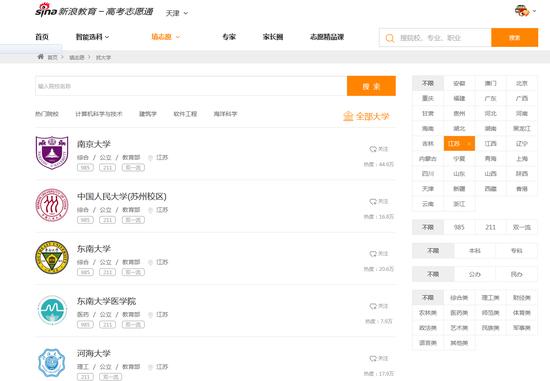The width and height of the screenshot is (550, 381).
Task: Click 首页 in the breadcrumb
Action: [52, 58]
